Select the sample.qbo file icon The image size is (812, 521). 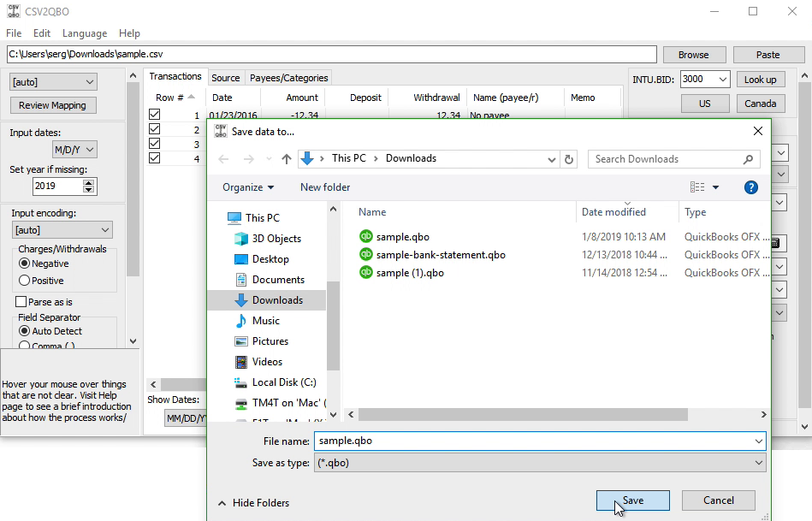(x=366, y=237)
